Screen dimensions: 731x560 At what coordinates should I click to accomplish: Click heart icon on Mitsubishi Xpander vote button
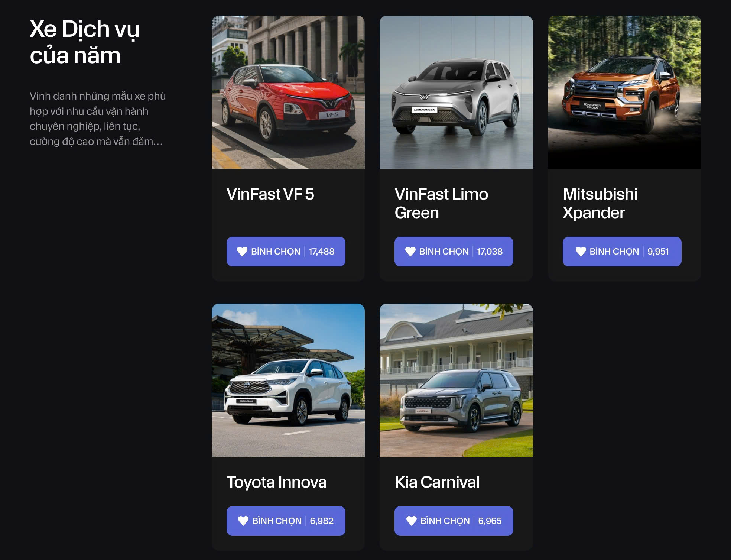click(581, 252)
